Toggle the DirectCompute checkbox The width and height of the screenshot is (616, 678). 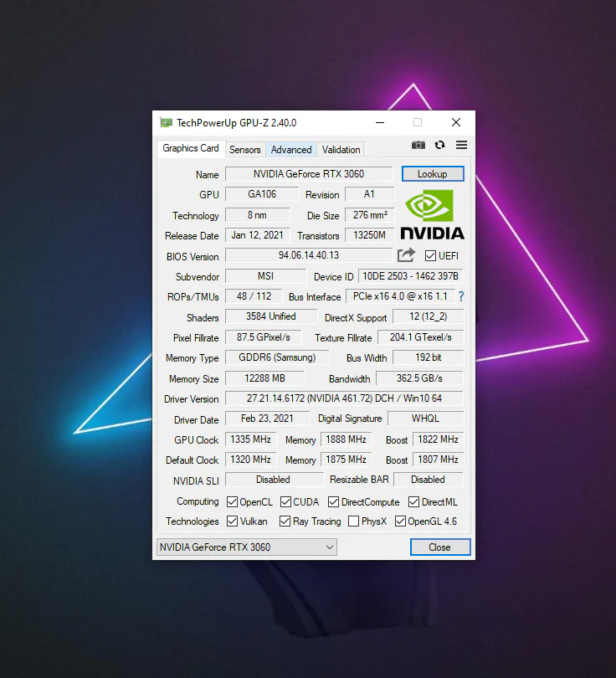(x=333, y=501)
